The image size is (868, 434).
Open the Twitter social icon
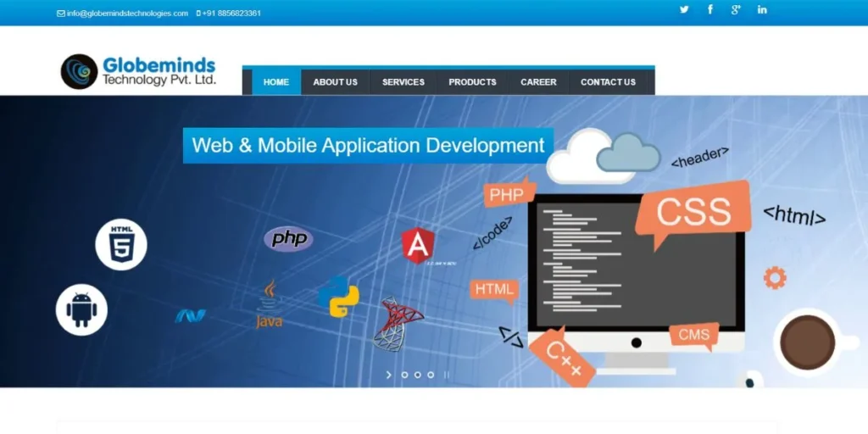684,9
